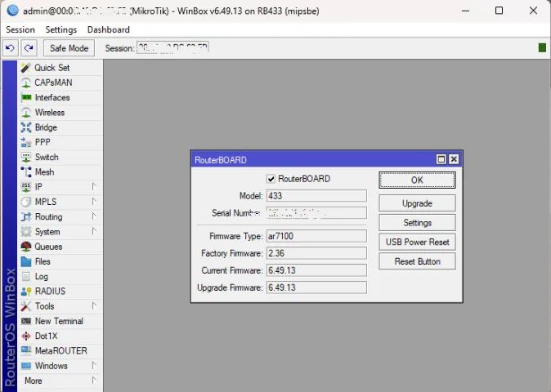The image size is (551, 392).
Task: Maximize the RouterBOARD dialog window
Action: 441,159
